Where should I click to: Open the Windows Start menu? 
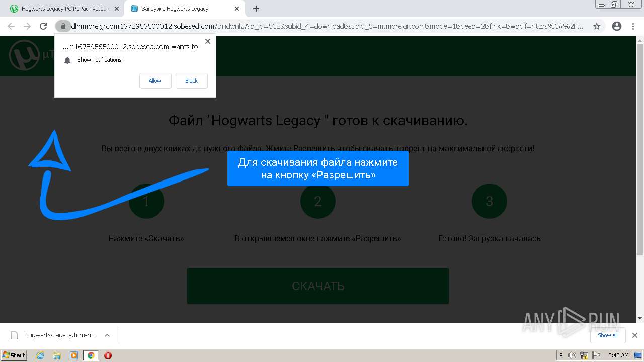coord(14,355)
